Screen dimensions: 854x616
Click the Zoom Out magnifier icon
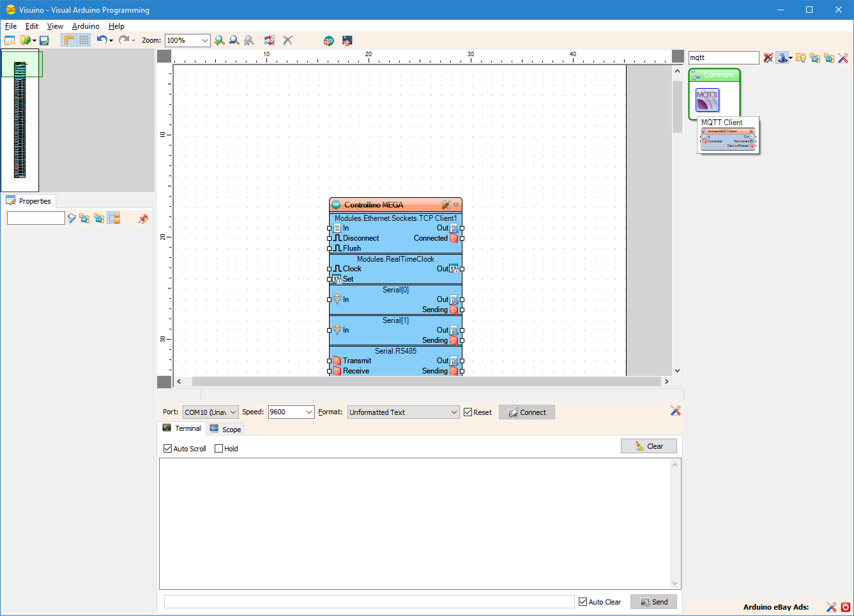tap(234, 40)
